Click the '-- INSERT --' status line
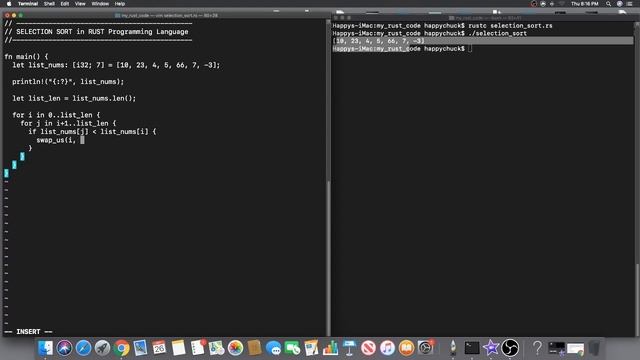Viewport: 640px width, 360px height. pos(28,332)
